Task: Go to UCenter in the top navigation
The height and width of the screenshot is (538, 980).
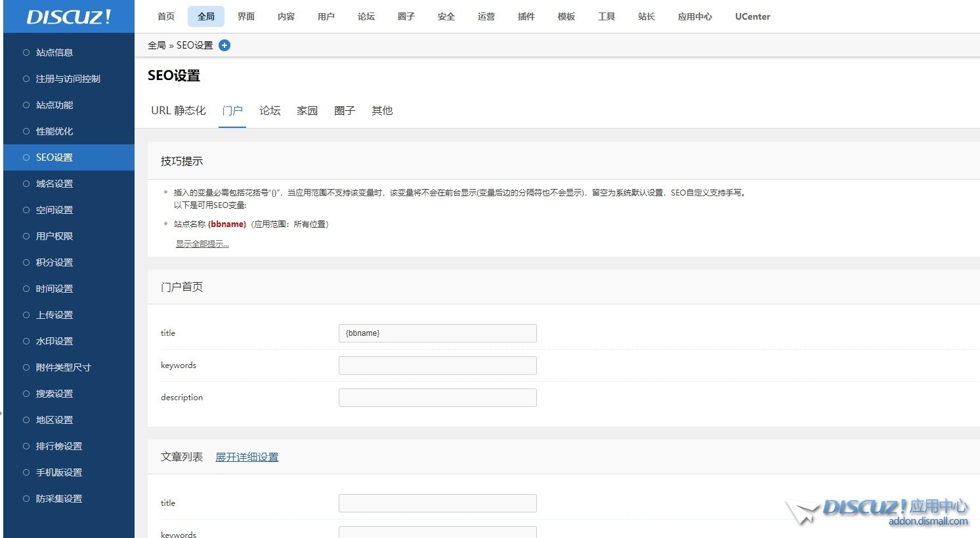Action: point(752,16)
